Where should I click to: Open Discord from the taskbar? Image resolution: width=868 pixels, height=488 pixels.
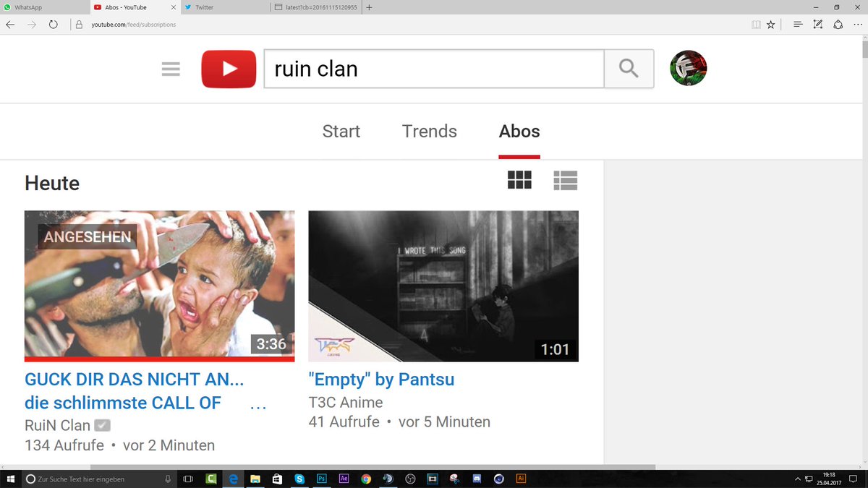click(x=477, y=479)
